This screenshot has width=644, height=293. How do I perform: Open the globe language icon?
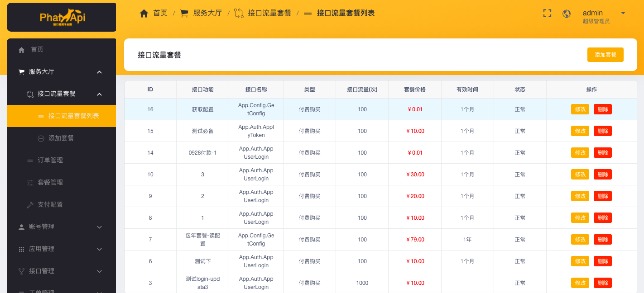click(567, 14)
